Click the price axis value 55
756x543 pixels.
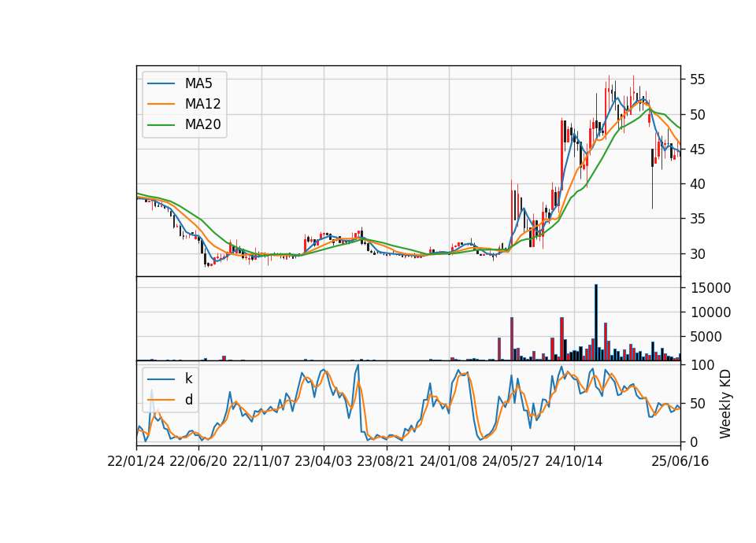point(697,79)
